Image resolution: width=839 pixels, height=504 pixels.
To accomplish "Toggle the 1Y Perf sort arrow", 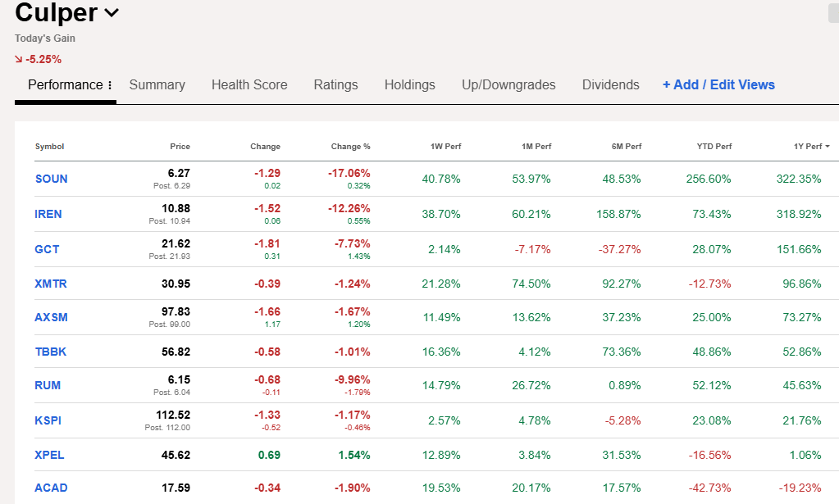I will pyautogui.click(x=828, y=147).
